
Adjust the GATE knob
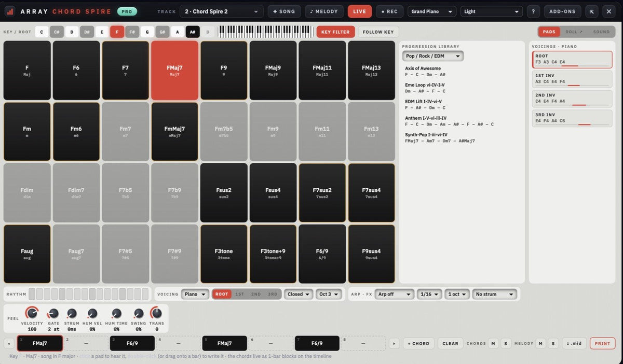tap(53, 313)
